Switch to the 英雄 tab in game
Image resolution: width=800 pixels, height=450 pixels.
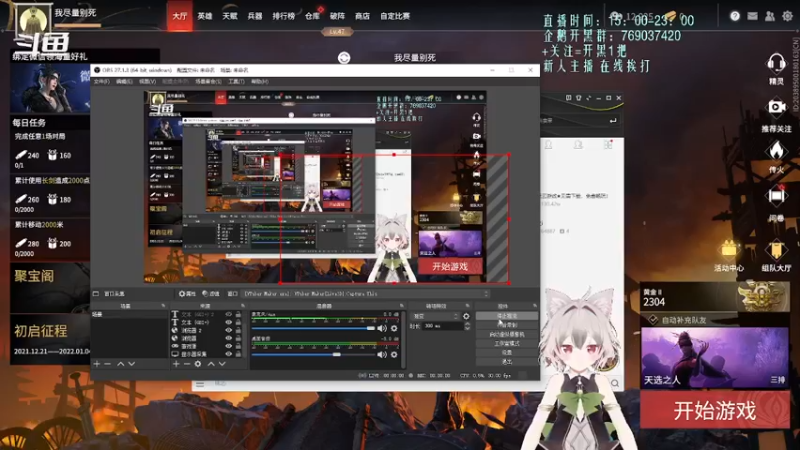tap(205, 16)
